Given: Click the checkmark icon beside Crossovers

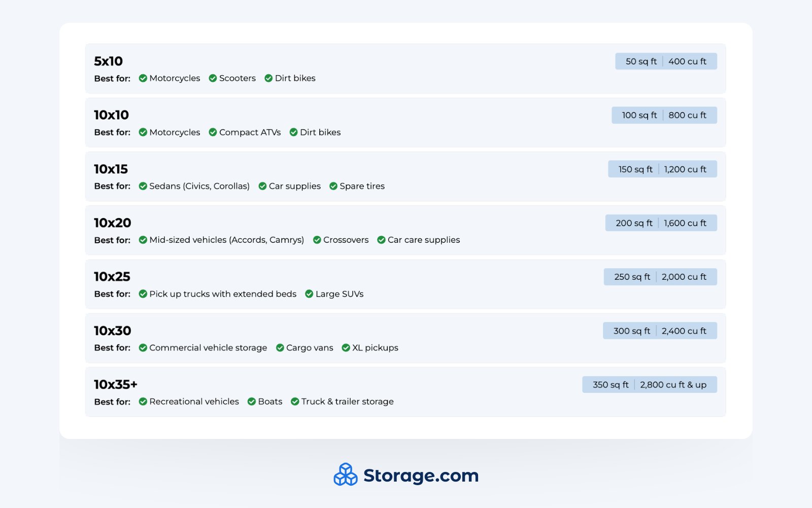Looking at the screenshot, I should 317,240.
